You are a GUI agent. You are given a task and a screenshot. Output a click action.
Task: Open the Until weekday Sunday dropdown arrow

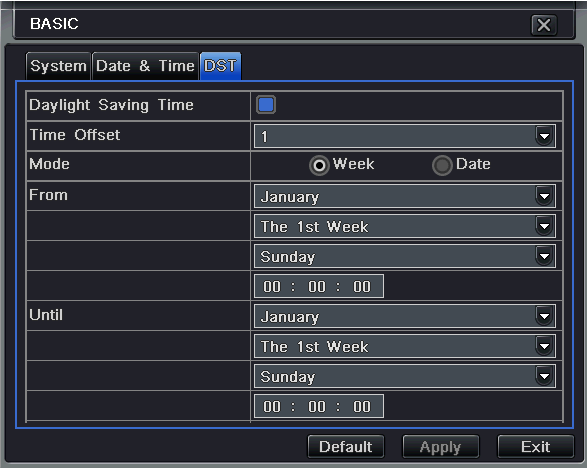(544, 376)
